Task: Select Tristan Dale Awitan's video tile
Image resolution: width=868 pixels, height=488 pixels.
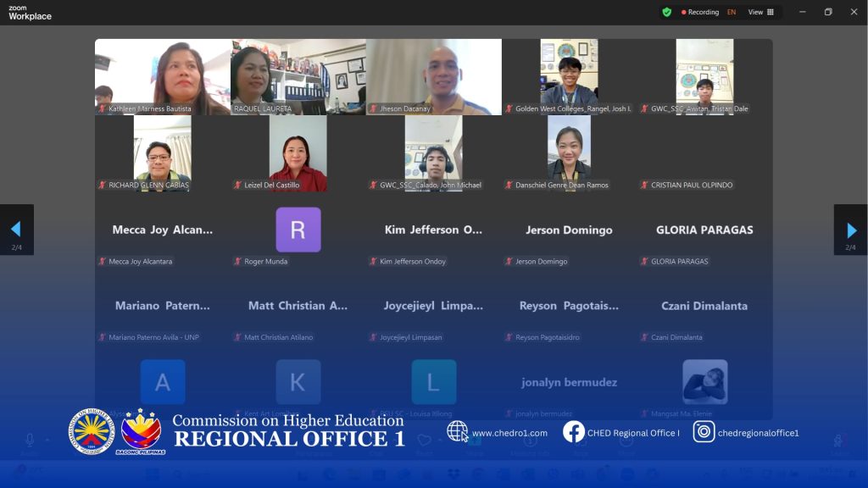Action: pos(704,77)
